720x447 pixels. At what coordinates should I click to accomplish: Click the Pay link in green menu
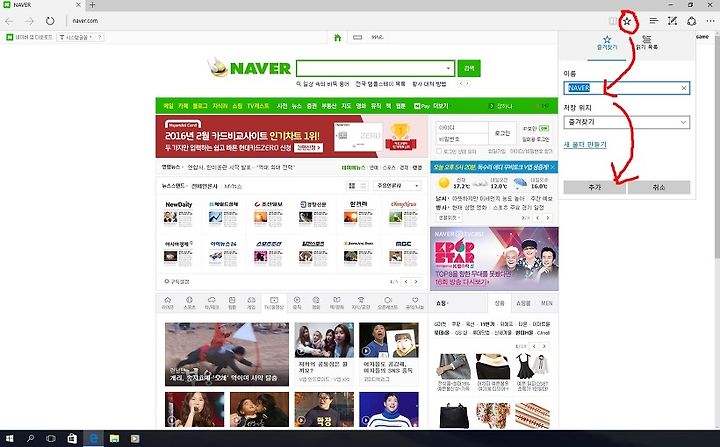click(x=421, y=106)
